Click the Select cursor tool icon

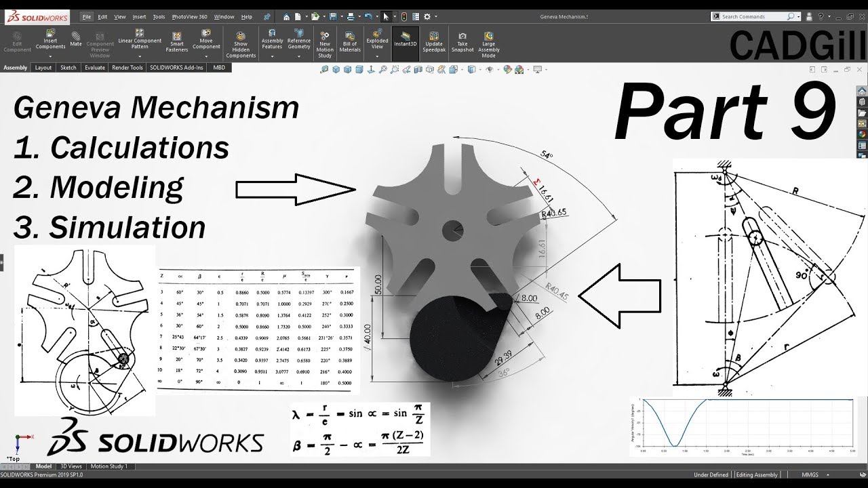point(385,16)
